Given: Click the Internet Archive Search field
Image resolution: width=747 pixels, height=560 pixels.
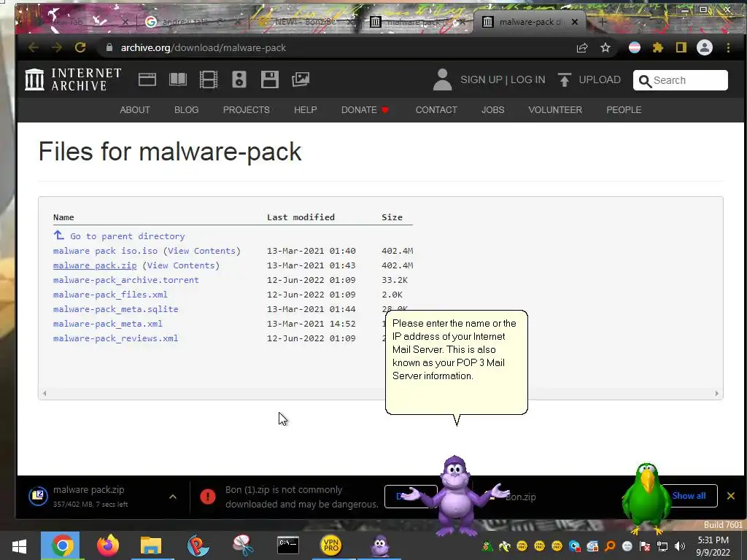Looking at the screenshot, I should (x=681, y=80).
